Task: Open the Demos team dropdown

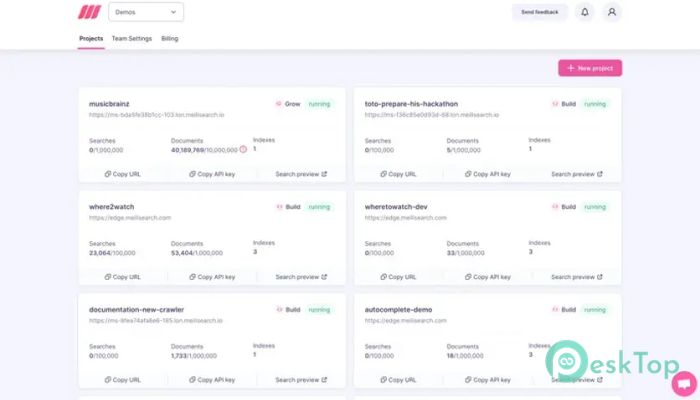Action: (146, 12)
